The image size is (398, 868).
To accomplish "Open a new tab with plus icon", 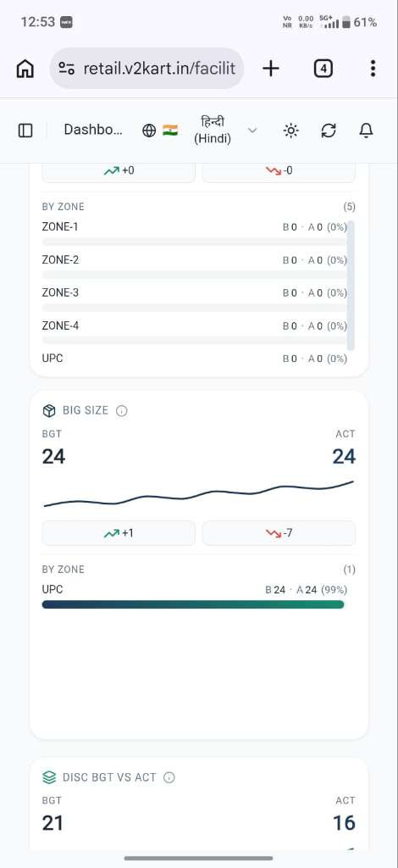I will pyautogui.click(x=271, y=69).
